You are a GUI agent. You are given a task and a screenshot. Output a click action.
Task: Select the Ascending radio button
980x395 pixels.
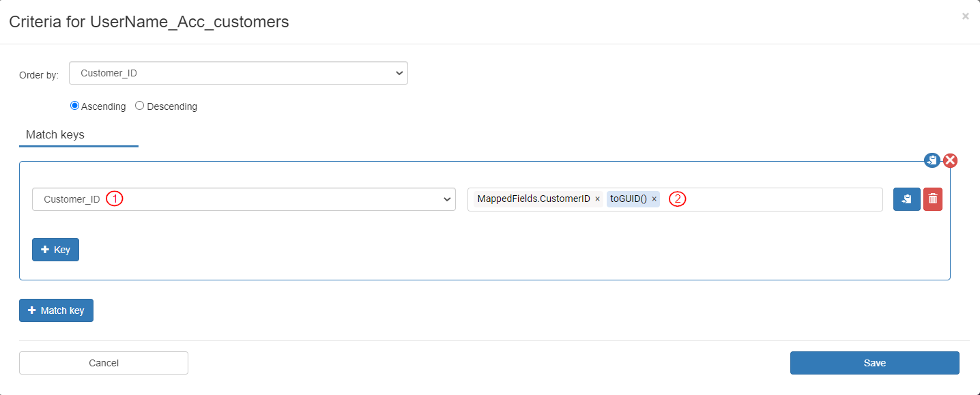75,106
